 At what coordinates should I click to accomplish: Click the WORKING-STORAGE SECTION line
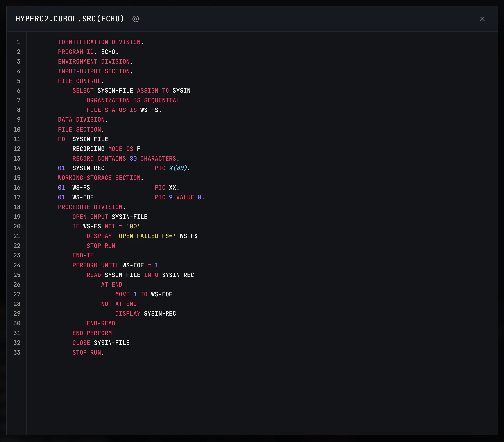pyautogui.click(x=101, y=178)
